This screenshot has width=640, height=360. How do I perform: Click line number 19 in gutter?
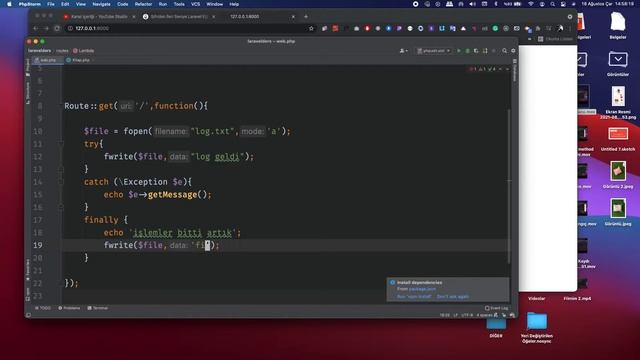38,245
